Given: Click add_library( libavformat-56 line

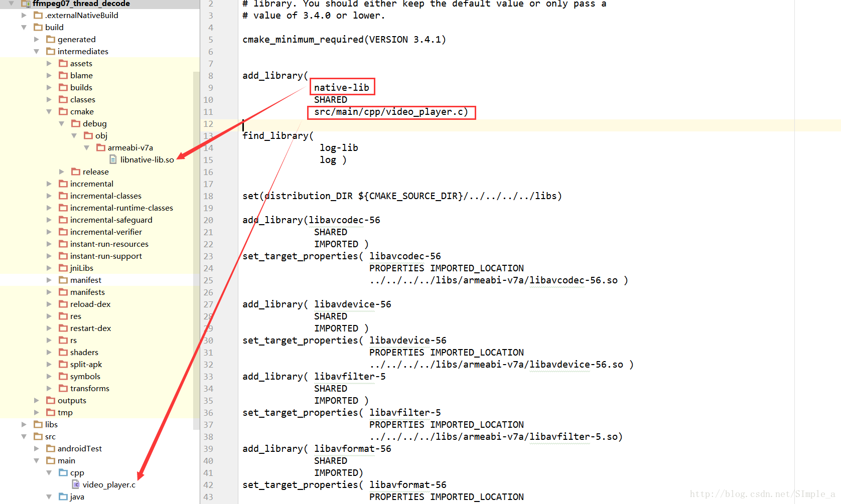Looking at the screenshot, I should point(317,448).
